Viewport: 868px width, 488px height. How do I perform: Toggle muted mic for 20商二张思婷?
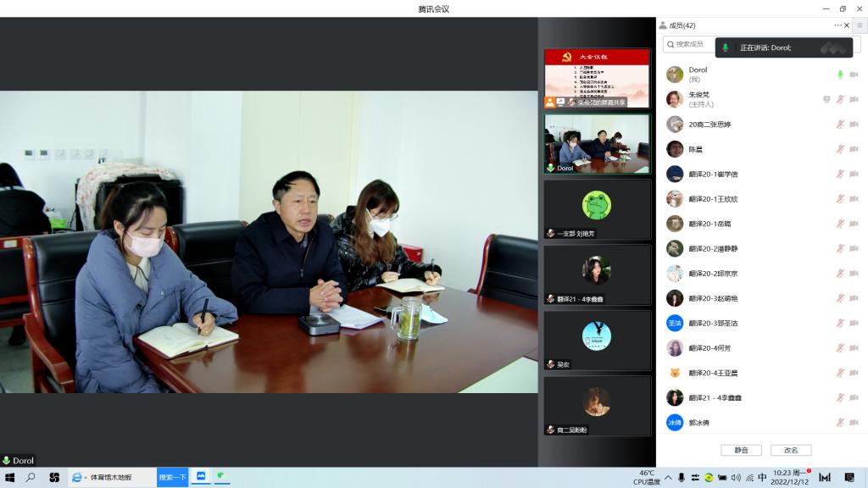(840, 125)
